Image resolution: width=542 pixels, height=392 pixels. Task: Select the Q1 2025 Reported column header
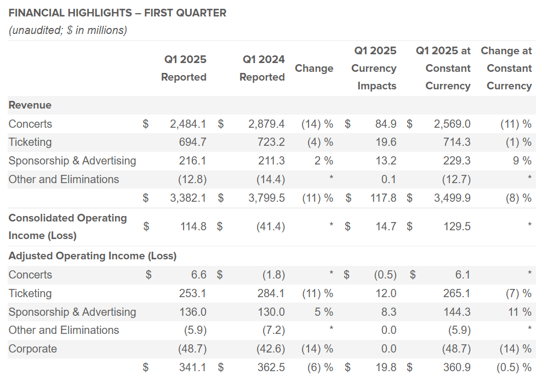184,69
